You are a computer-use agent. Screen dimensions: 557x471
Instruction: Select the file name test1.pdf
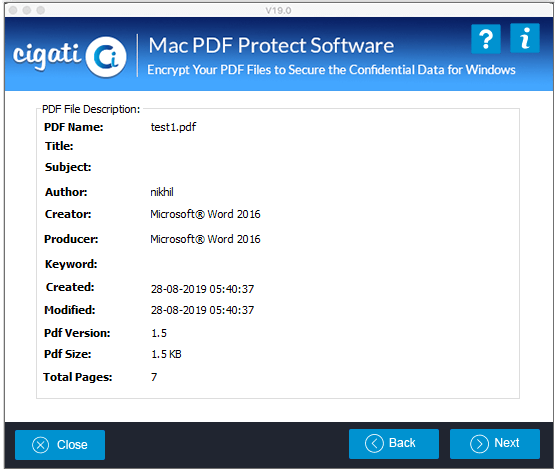173,127
